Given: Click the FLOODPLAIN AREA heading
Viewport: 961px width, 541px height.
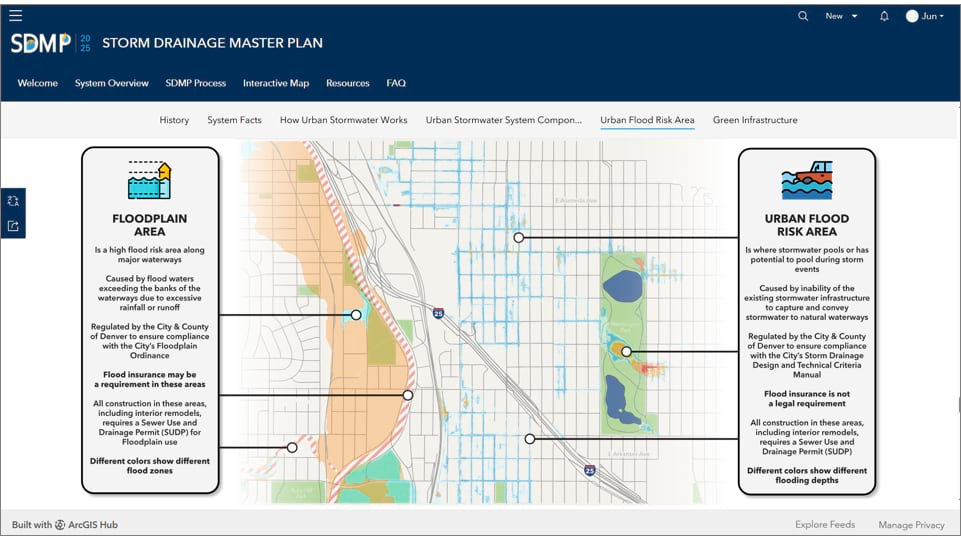Looking at the screenshot, I should click(x=150, y=225).
